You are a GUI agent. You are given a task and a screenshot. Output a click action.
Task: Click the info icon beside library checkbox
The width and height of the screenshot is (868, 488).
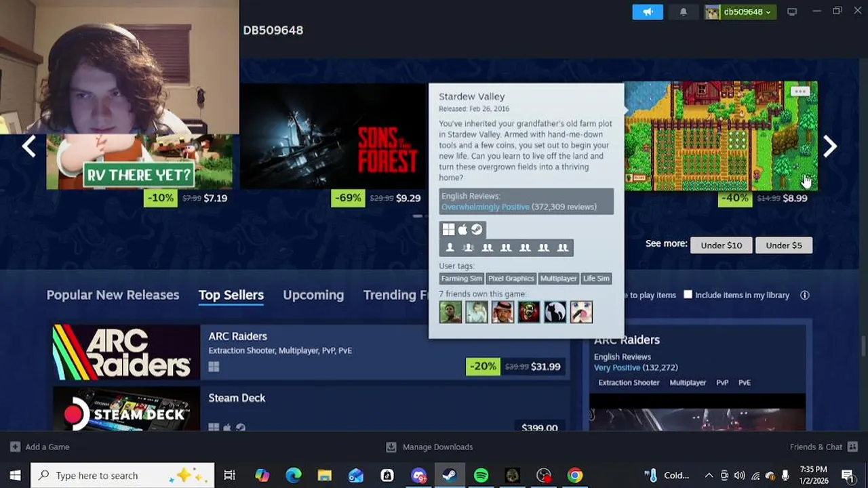804,295
